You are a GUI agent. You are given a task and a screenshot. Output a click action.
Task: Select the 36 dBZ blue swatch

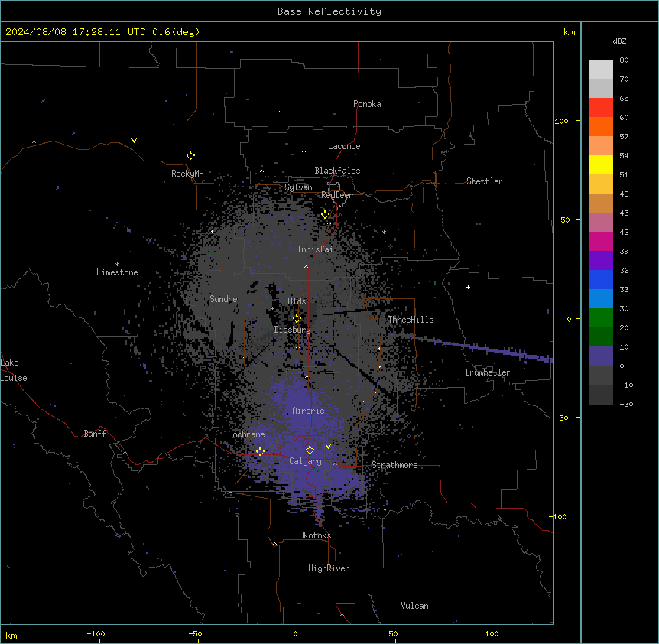click(x=601, y=279)
